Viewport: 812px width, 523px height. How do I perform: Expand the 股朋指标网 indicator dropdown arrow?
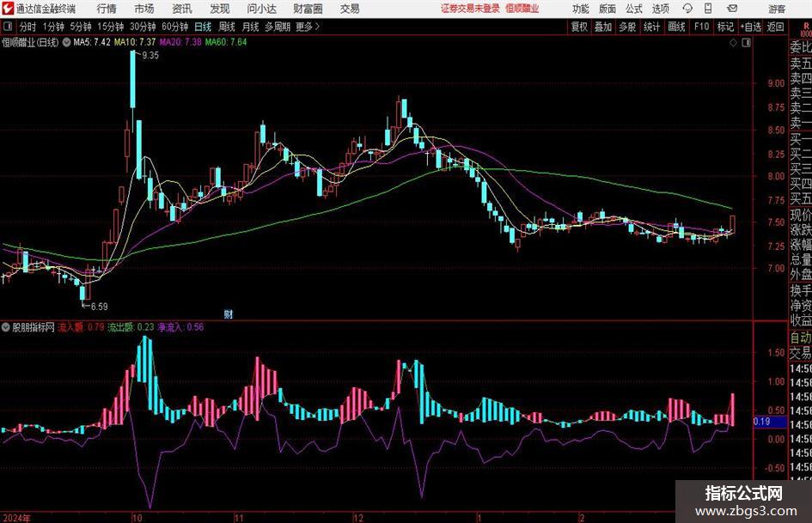6,327
